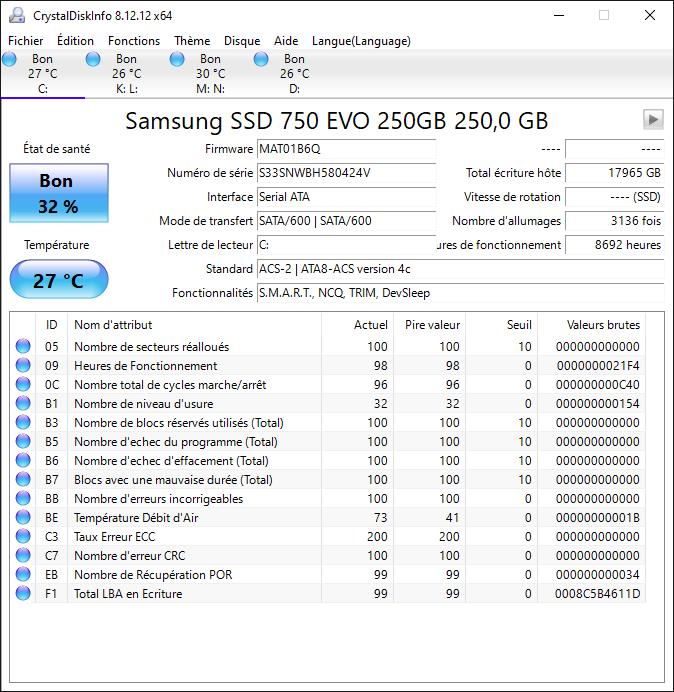This screenshot has height=692, width=674.
Task: Click the Bon 32 % health status button
Action: point(57,193)
